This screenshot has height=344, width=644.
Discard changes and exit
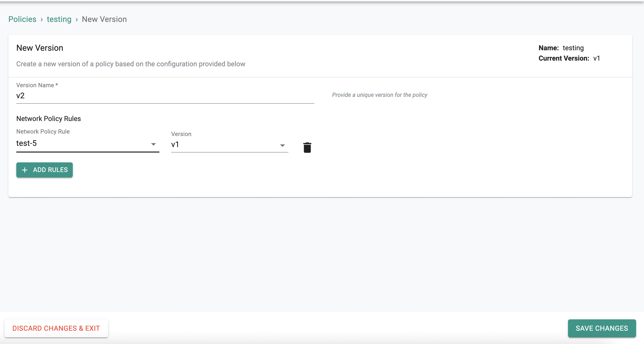(x=56, y=328)
